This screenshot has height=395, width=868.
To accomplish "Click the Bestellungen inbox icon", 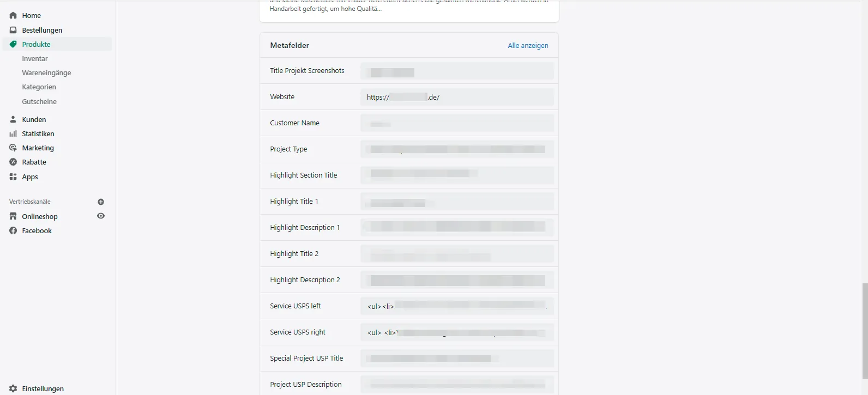I will [13, 30].
